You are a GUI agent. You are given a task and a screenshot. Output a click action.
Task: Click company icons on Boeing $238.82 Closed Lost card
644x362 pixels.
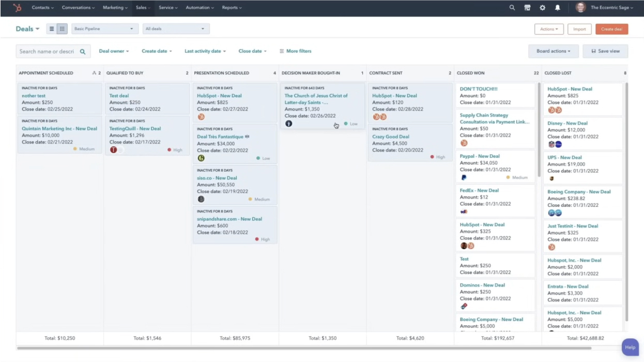pos(555,213)
